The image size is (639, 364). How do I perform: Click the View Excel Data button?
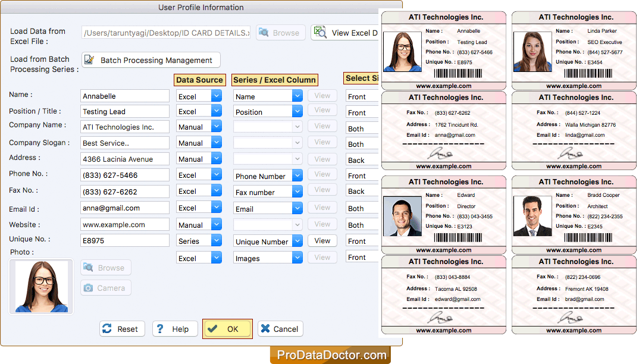(x=344, y=33)
